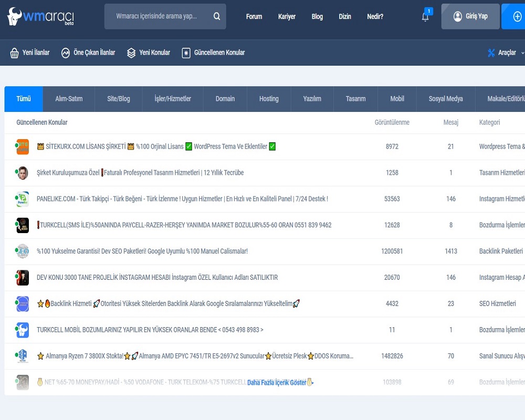Open avatar beside TURKCELL MOBİL BOZUMLARINIZ topic
The image size is (525, 420).
(23, 330)
